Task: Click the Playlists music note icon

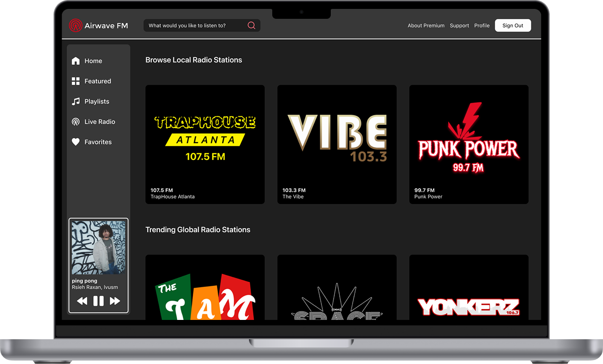Action: (x=76, y=102)
